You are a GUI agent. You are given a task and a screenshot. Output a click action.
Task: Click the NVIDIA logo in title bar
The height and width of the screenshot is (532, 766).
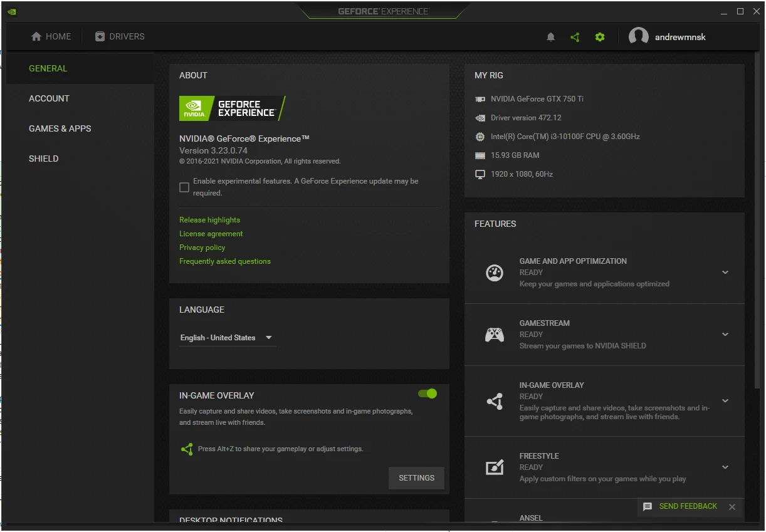(x=13, y=11)
